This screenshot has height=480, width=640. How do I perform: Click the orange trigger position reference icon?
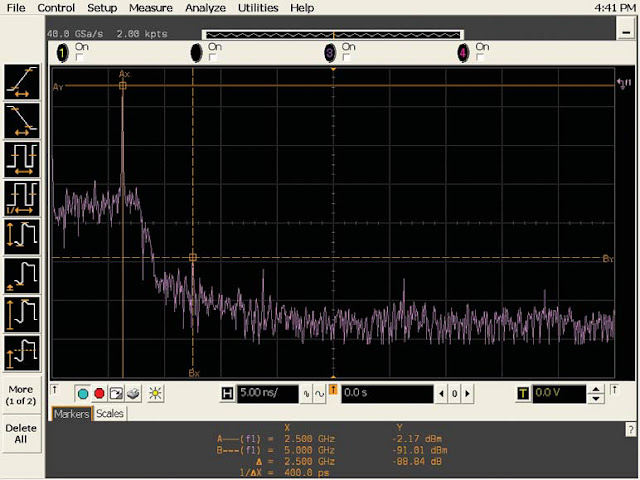click(333, 390)
